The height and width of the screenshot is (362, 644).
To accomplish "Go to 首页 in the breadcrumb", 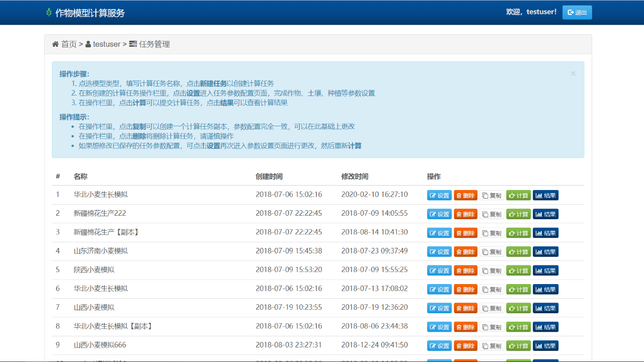I will tap(69, 44).
